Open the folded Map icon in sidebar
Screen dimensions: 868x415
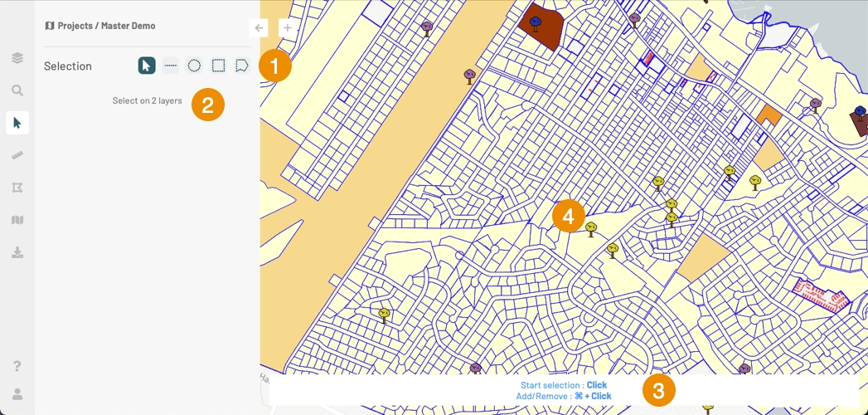click(x=17, y=220)
